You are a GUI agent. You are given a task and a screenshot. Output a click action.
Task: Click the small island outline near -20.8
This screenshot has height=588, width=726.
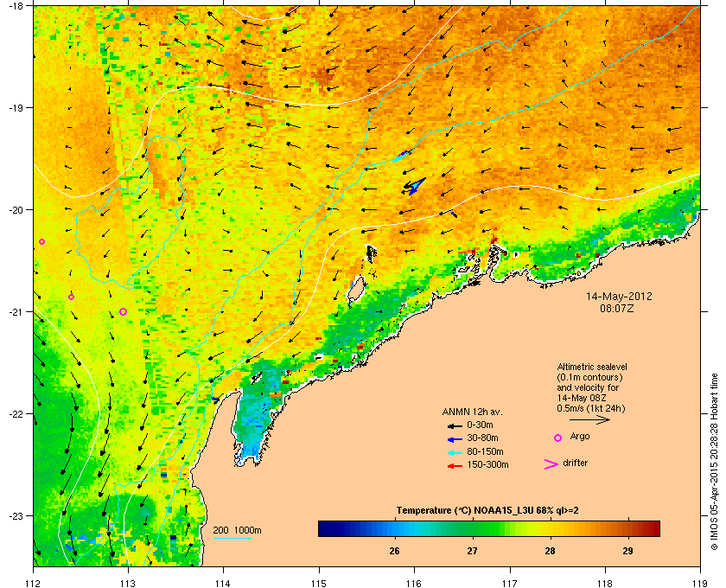click(x=356, y=290)
